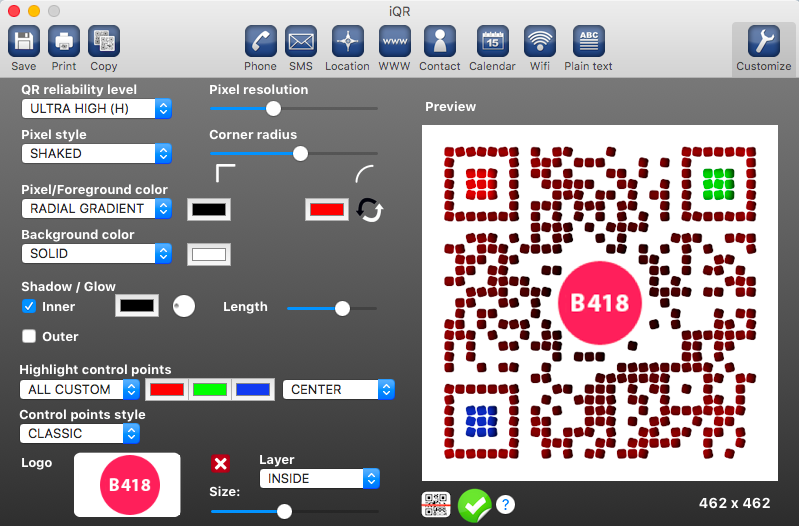The height and width of the screenshot is (526, 799).
Task: Select the Contact QR type icon
Action: click(440, 41)
